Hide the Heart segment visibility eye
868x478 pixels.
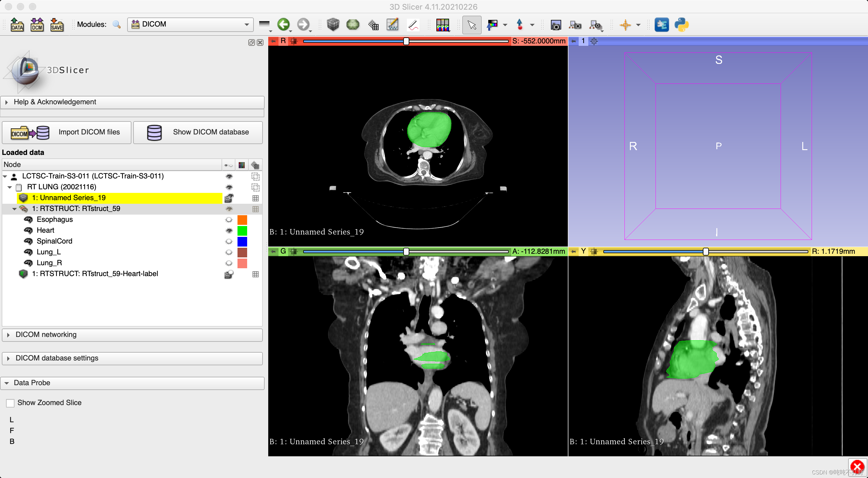229,230
